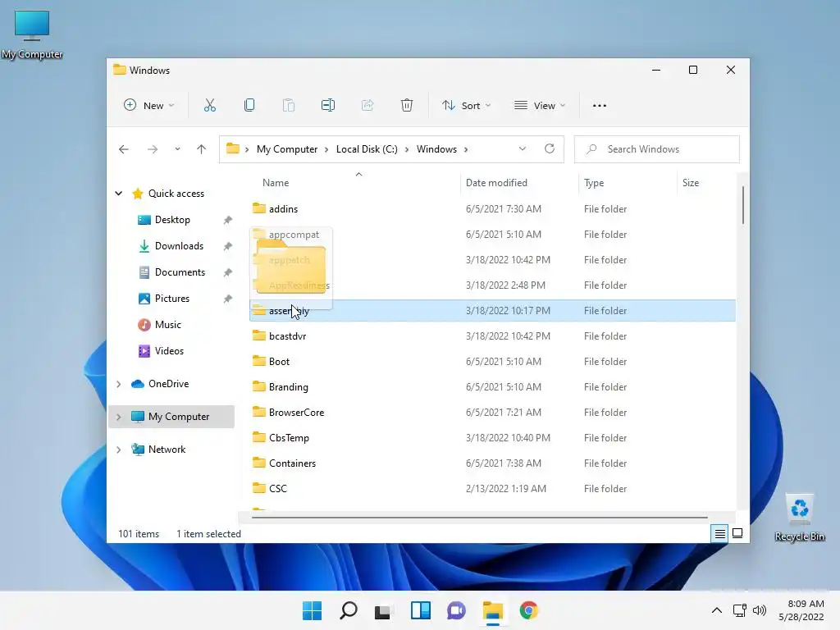This screenshot has height=630, width=840.
Task: Open the Sort dropdown menu
Action: click(x=466, y=106)
